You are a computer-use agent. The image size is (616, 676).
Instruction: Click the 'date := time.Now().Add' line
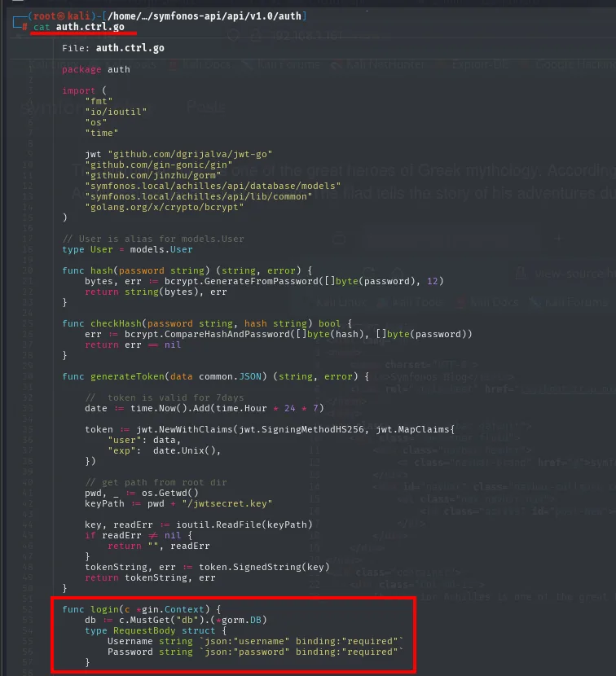(204, 408)
